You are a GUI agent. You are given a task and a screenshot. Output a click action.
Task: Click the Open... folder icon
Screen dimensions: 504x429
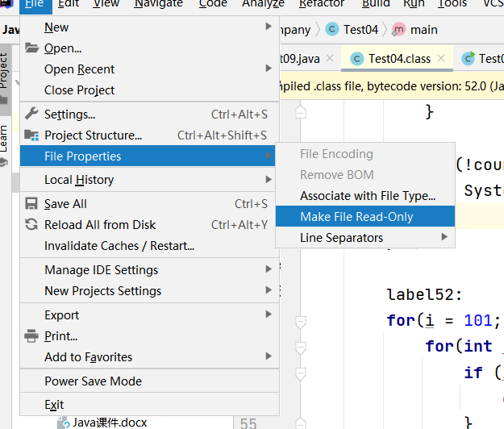31,48
